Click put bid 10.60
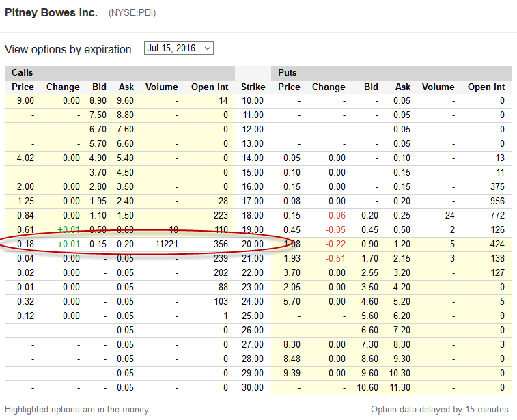The image size is (517, 420). pos(367,387)
